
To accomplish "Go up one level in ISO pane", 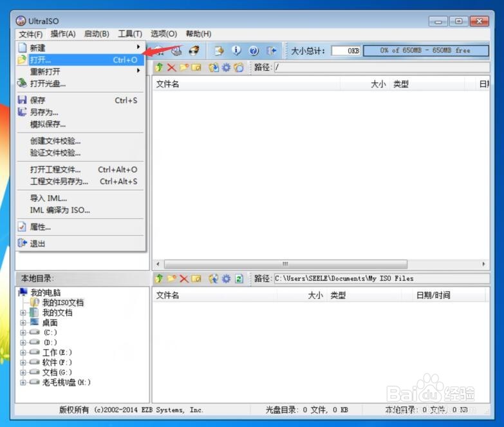I will click(159, 68).
